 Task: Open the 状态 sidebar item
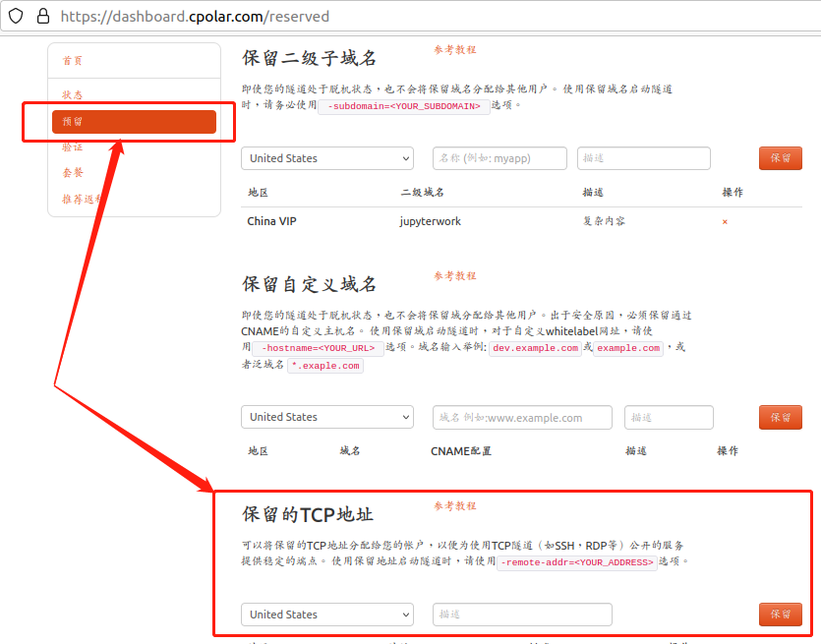click(x=73, y=95)
